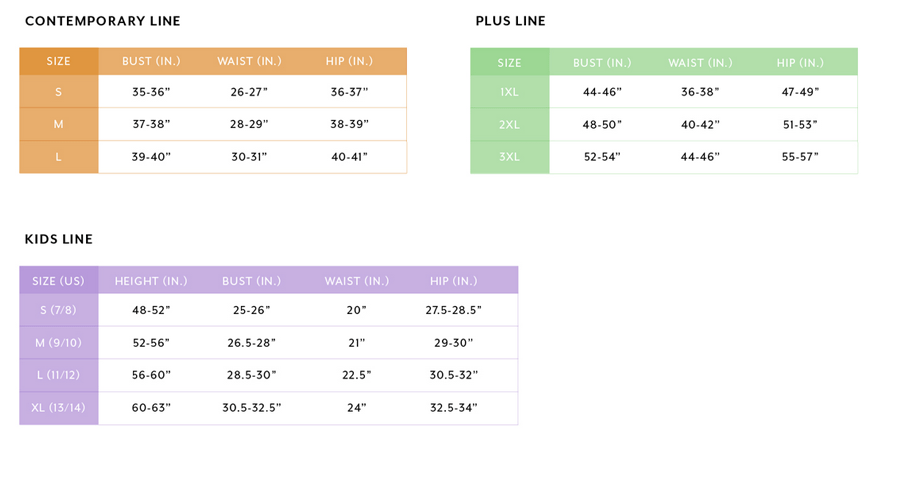Select the orange SIZE header cell
The width and height of the screenshot is (900, 500).
(x=59, y=61)
